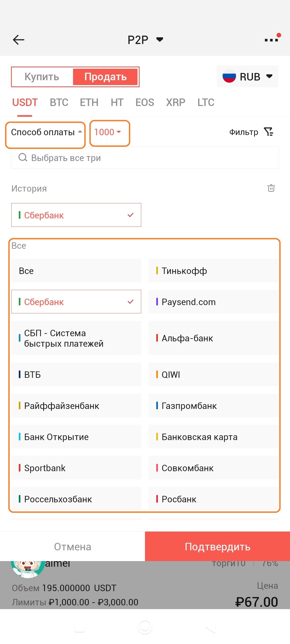Collapse the Способ оплаты selector
The height and width of the screenshot is (644, 290).
coord(46,132)
